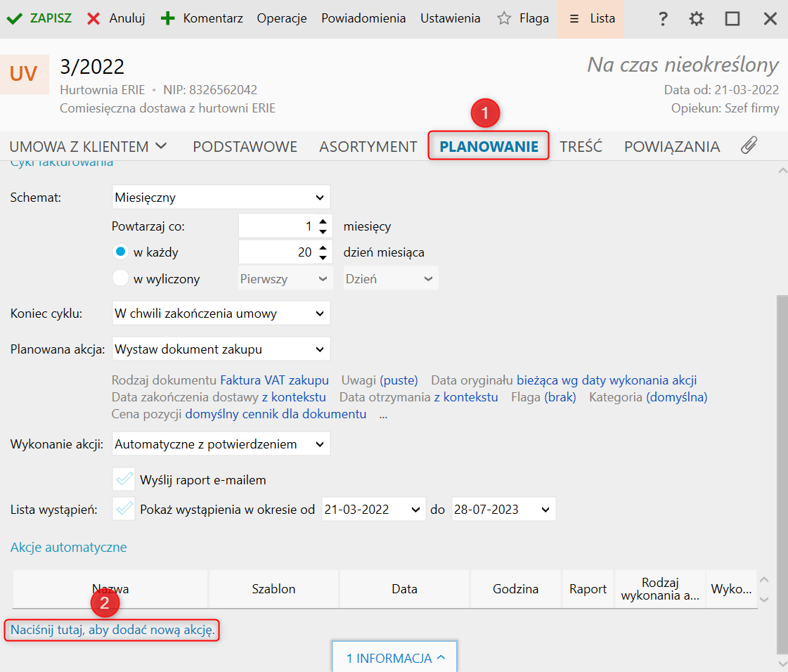788x672 pixels.
Task: Switch to the ASORTYMENT tab
Action: pos(368,146)
